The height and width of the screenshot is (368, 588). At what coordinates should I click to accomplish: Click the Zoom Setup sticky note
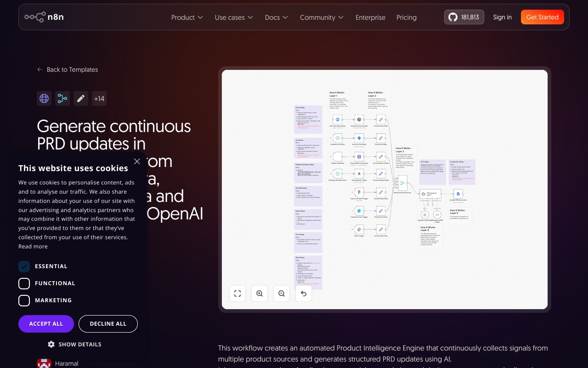click(308, 120)
